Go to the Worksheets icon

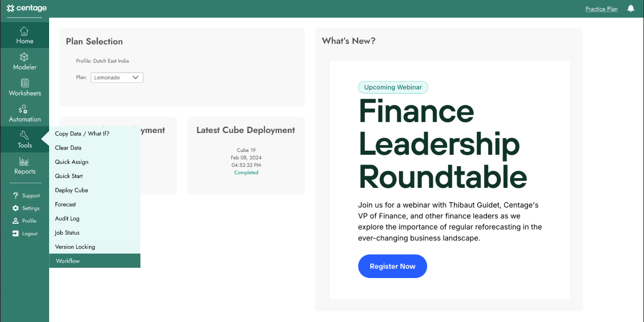click(25, 83)
